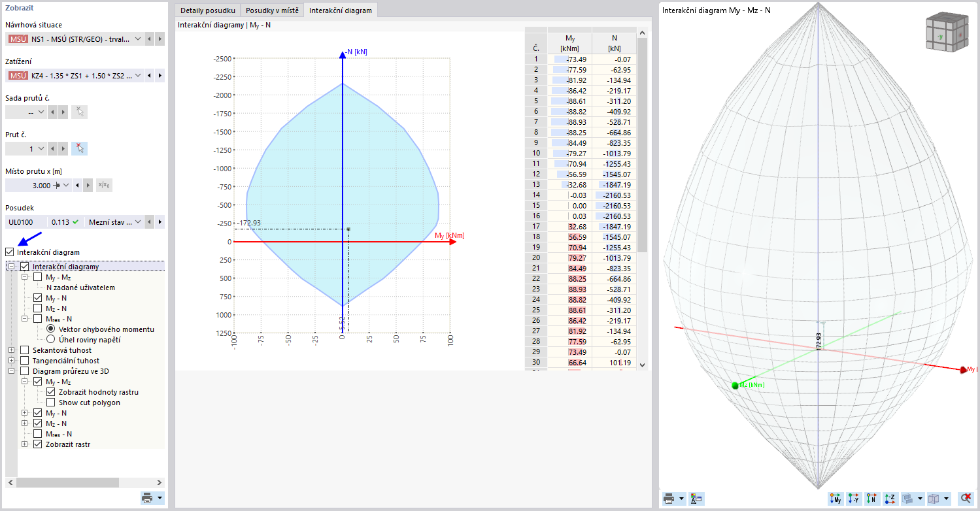Select the Vektor ohybového momentu radio button
The height and width of the screenshot is (511, 980).
click(x=51, y=329)
